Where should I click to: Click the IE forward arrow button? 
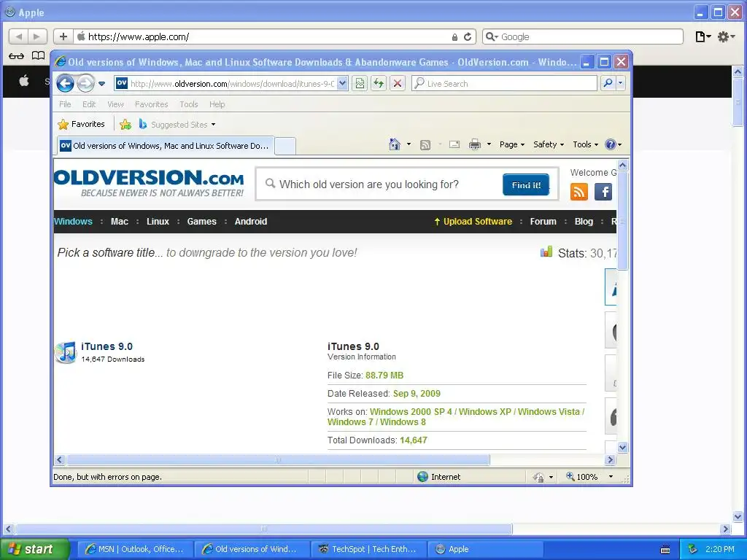click(x=86, y=84)
